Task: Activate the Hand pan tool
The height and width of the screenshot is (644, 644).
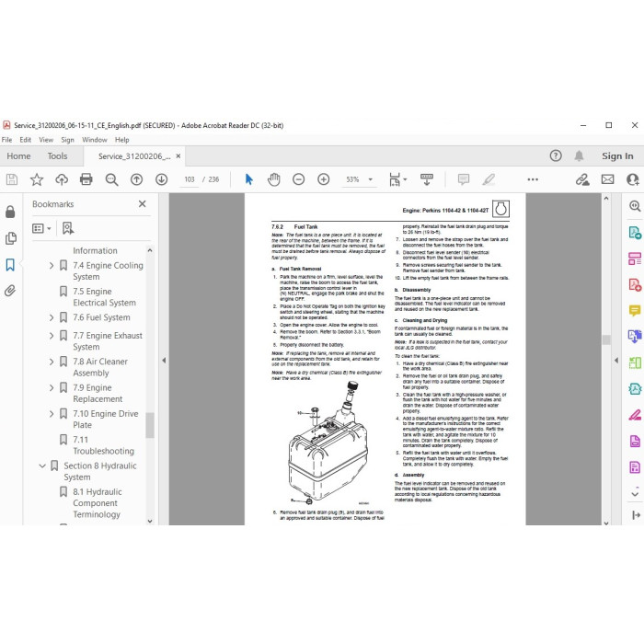Action: (273, 179)
